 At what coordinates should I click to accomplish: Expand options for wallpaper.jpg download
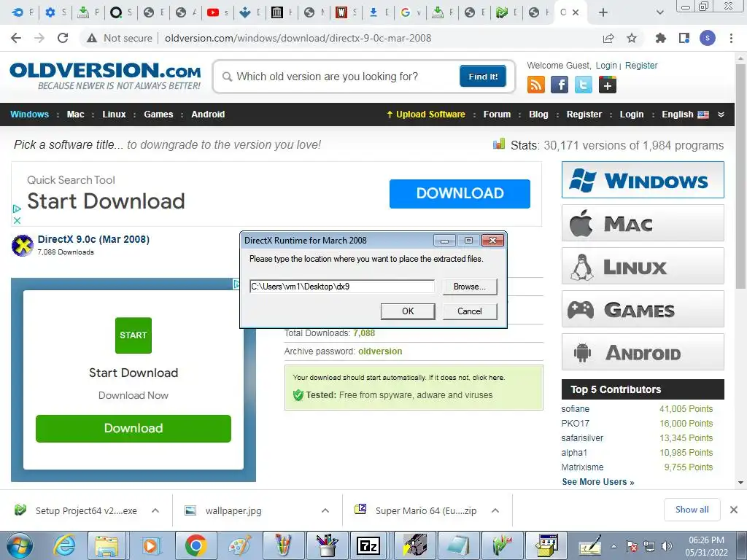325,510
